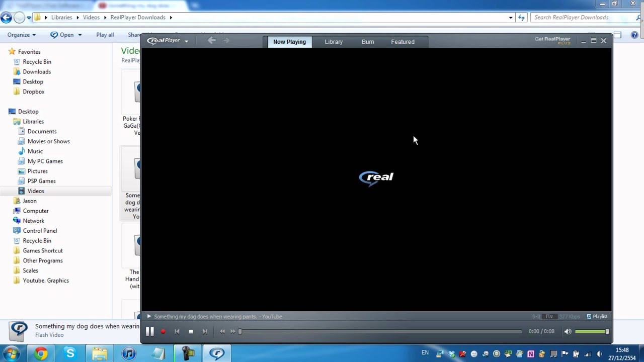Expand arrow after Videos in breadcrumb
The image size is (644, 362).
[105, 18]
